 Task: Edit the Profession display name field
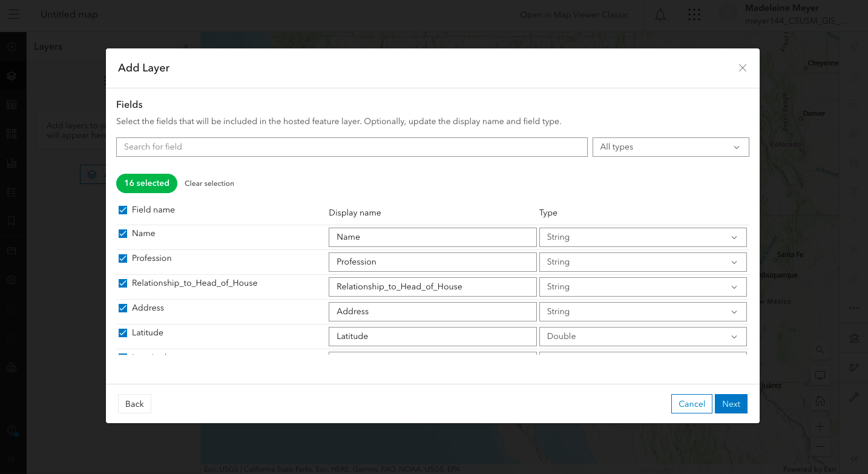tap(433, 262)
